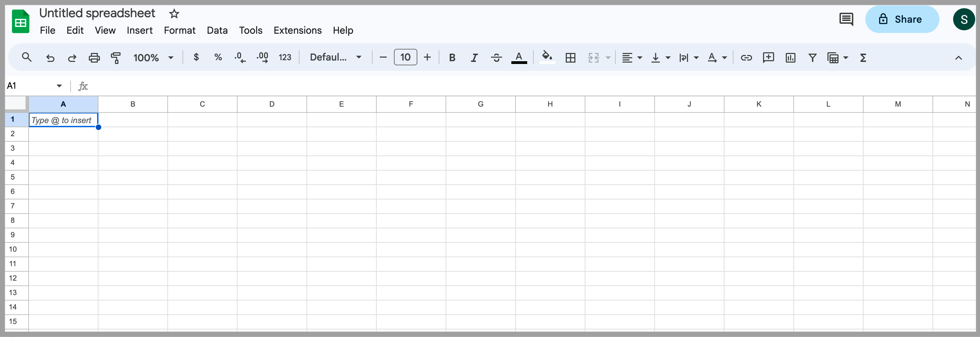Increase font size with plus button

tap(427, 57)
